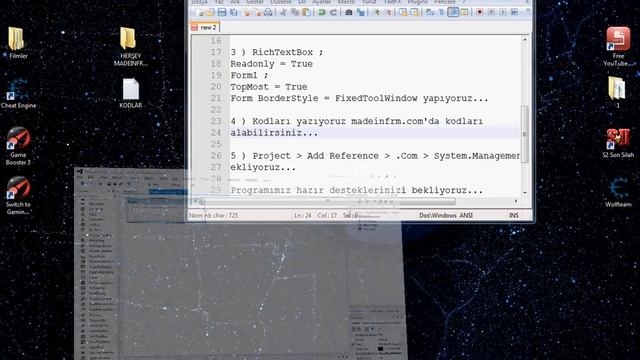Create a new document in Notepad++ toolbar
The height and width of the screenshot is (360, 640).
[200, 12]
